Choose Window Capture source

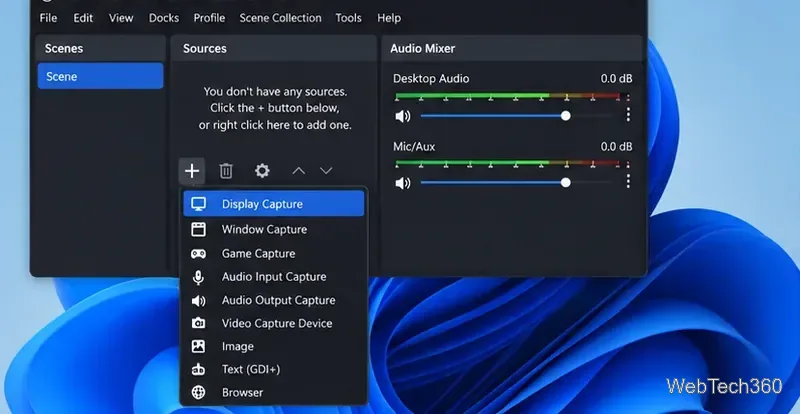274,229
